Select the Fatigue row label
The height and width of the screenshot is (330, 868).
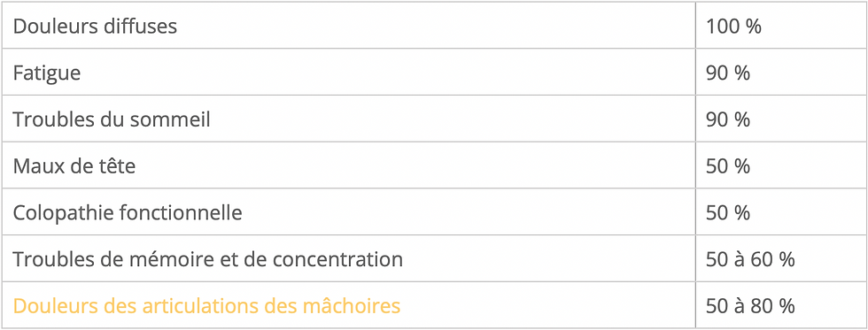pos(46,73)
